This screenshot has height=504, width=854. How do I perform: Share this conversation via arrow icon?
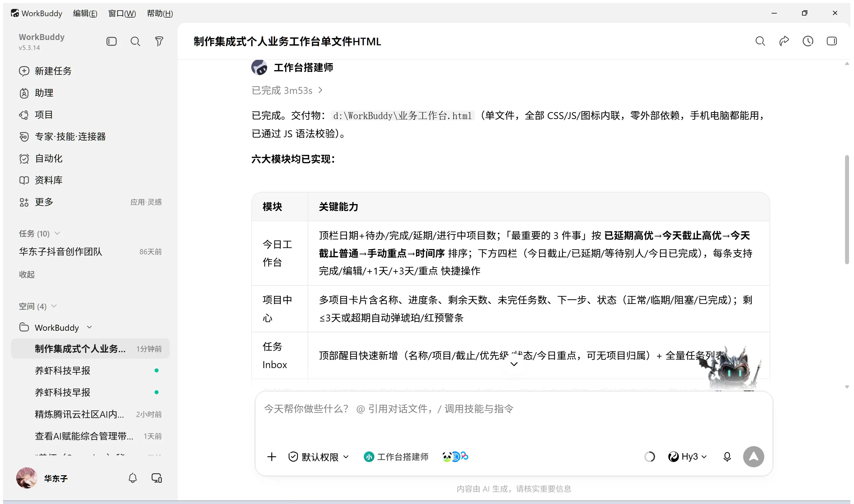click(784, 41)
